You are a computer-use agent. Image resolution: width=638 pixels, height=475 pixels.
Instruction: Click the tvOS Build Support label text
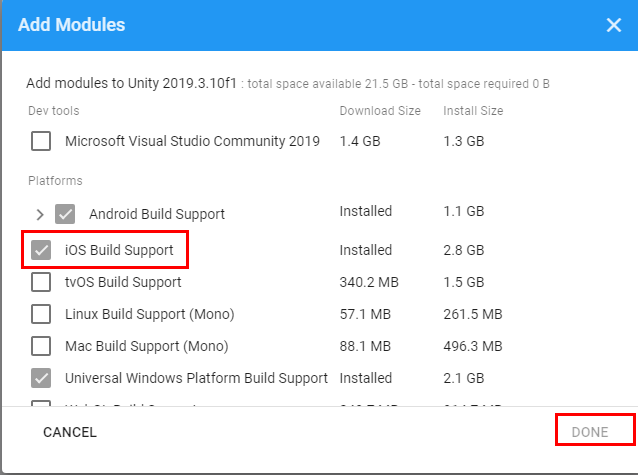123,283
